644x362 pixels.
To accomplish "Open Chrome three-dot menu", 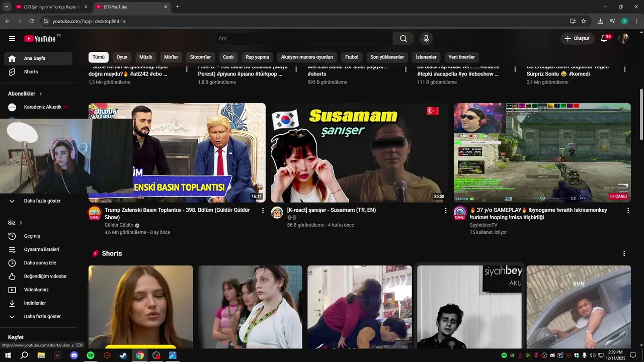I will pos(636,21).
